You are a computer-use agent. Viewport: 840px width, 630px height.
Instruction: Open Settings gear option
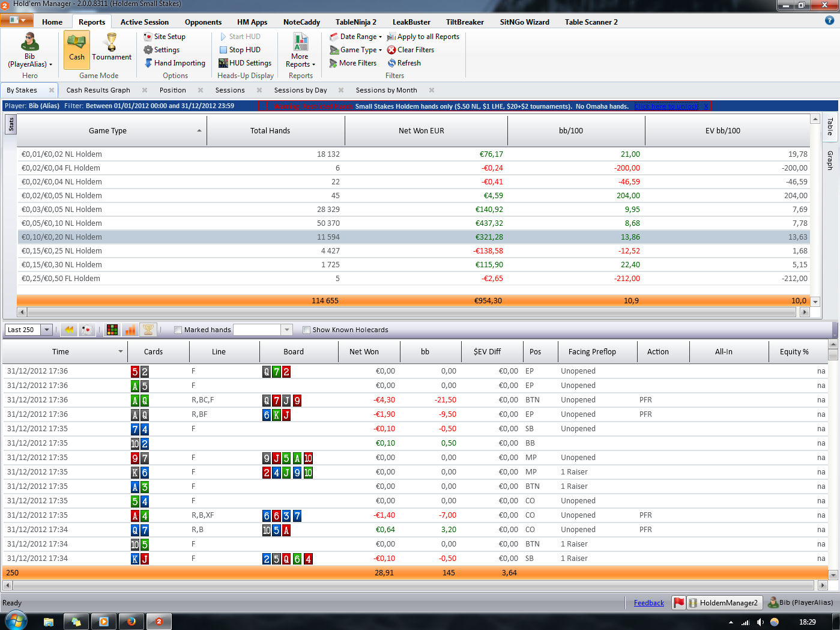(162, 50)
